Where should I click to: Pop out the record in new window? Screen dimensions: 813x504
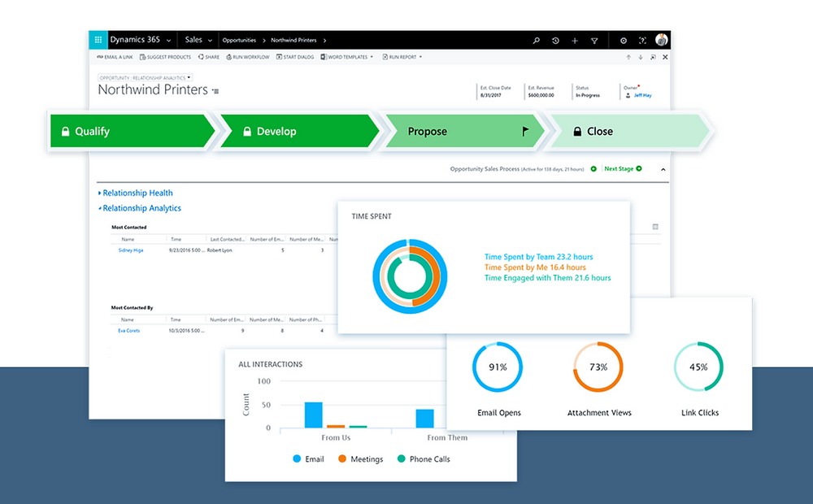coord(653,57)
